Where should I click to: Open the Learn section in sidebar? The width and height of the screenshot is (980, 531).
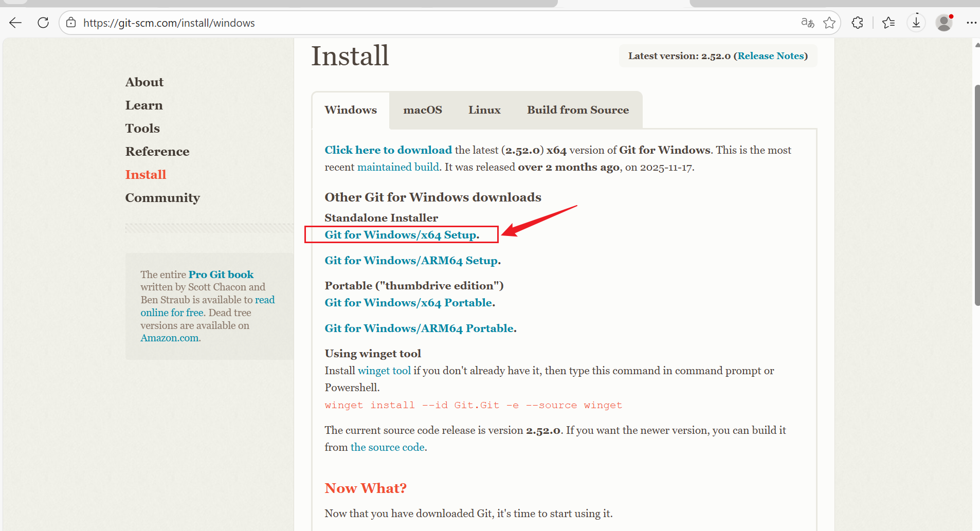(x=144, y=105)
